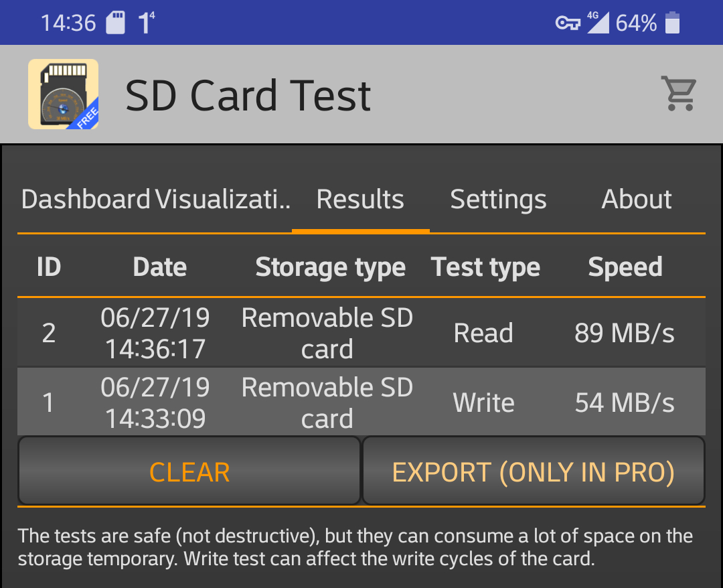Tap Export (Only in Pro) button
Viewport: 723px width, 588px height.
point(534,471)
